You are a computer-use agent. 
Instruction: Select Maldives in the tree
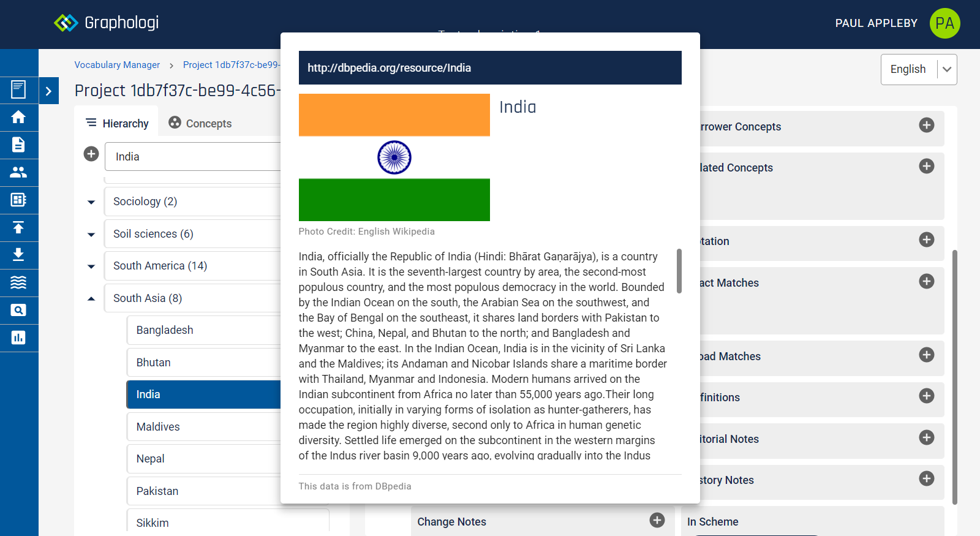[203, 427]
